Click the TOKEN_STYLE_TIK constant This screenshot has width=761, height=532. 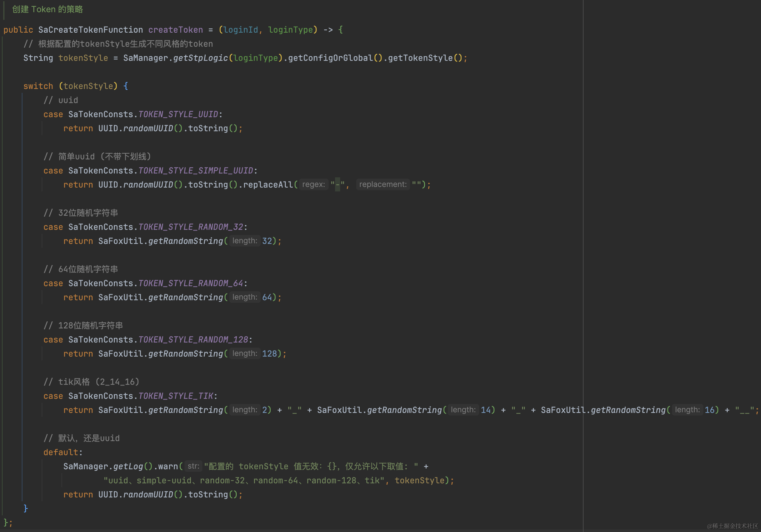pos(176,396)
